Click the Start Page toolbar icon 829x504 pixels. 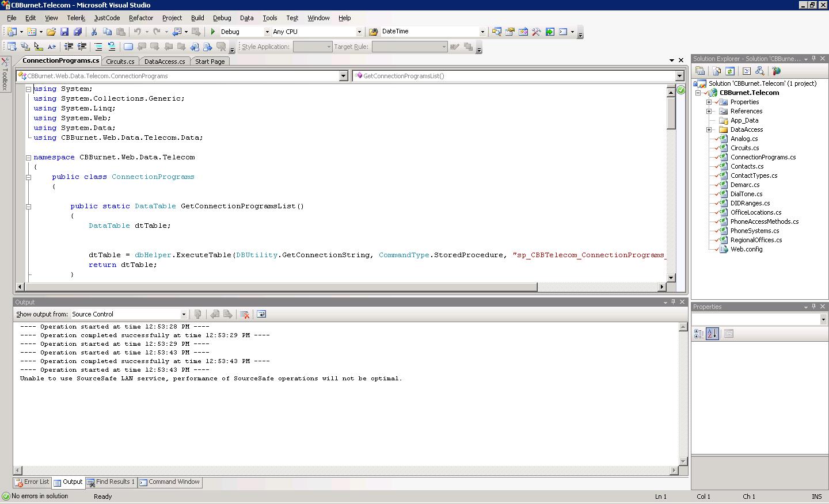coord(550,32)
